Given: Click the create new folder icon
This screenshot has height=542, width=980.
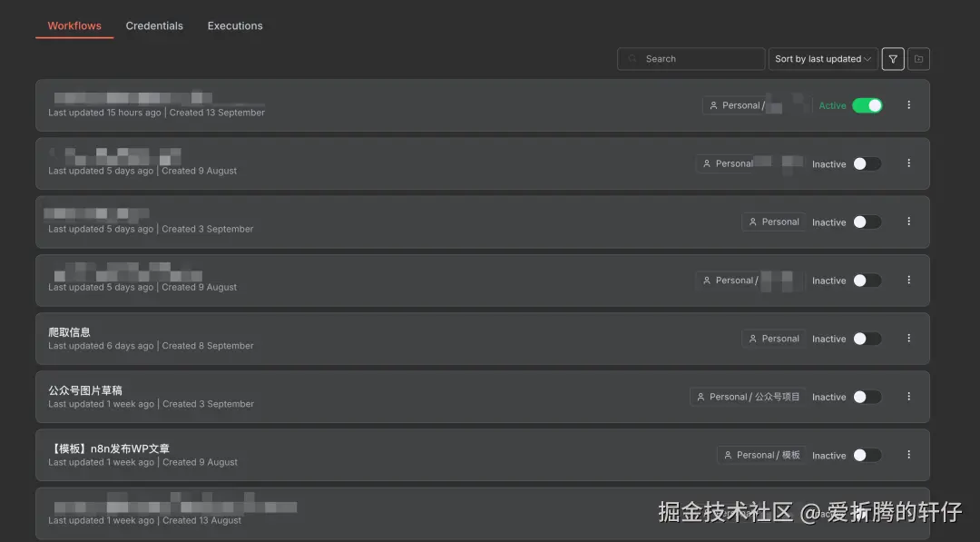Looking at the screenshot, I should 918,58.
